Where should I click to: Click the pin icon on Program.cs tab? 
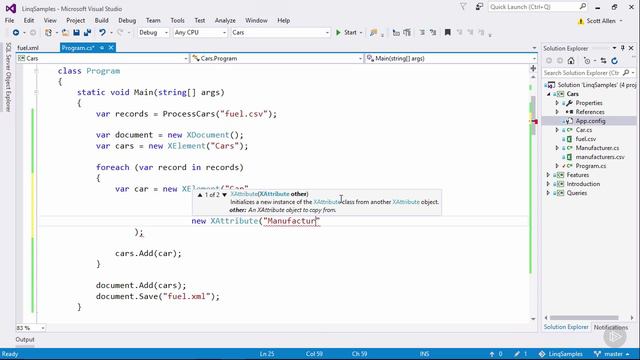click(102, 48)
